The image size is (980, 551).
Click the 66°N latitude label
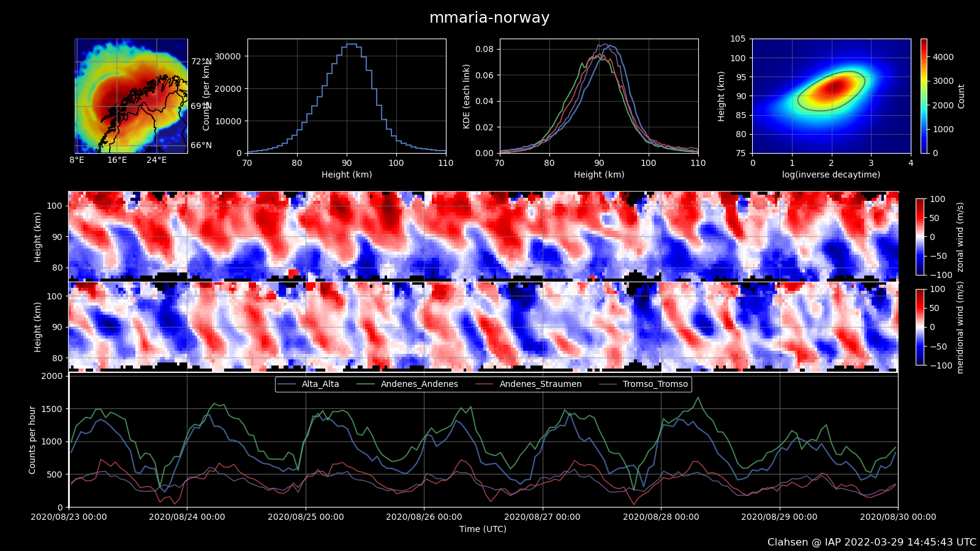201,146
